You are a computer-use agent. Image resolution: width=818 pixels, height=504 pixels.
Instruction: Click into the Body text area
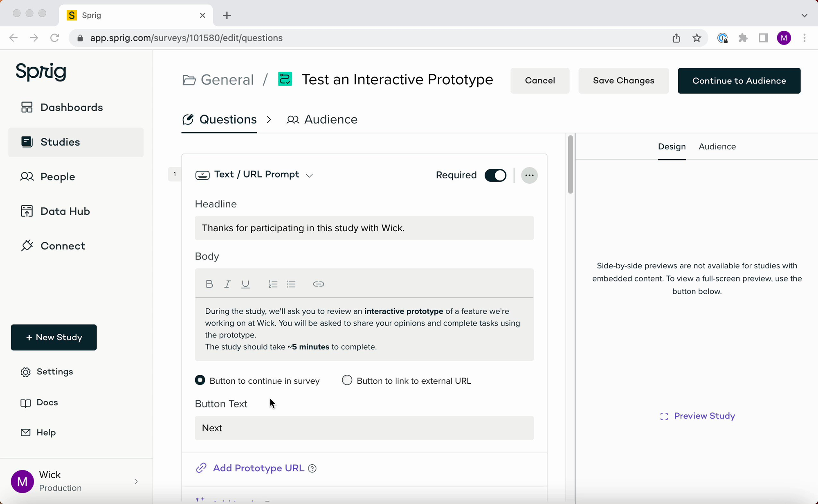(x=364, y=329)
